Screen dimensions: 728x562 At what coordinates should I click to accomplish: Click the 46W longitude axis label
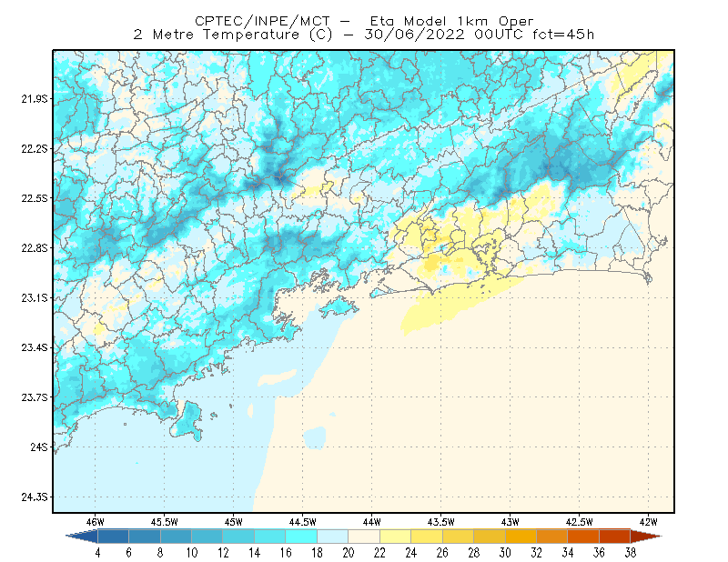[x=96, y=522]
